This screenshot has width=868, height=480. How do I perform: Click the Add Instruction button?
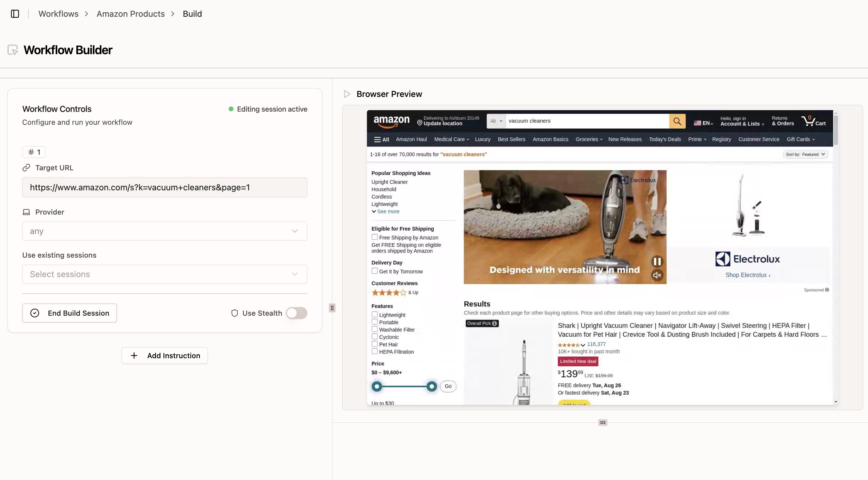[164, 356]
